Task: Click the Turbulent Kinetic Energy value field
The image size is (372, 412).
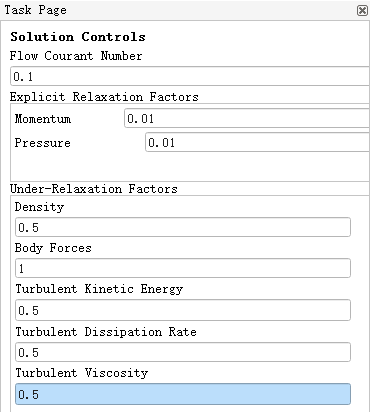Action: 183,310
